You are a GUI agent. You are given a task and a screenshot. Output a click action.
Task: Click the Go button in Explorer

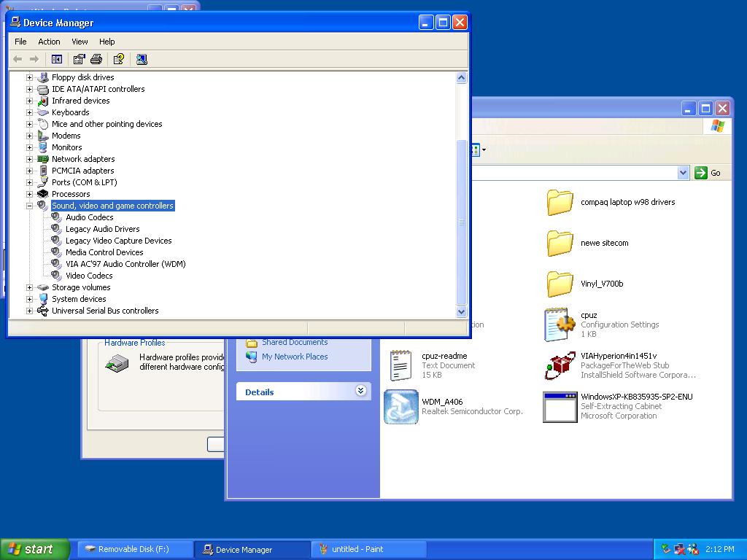point(708,172)
